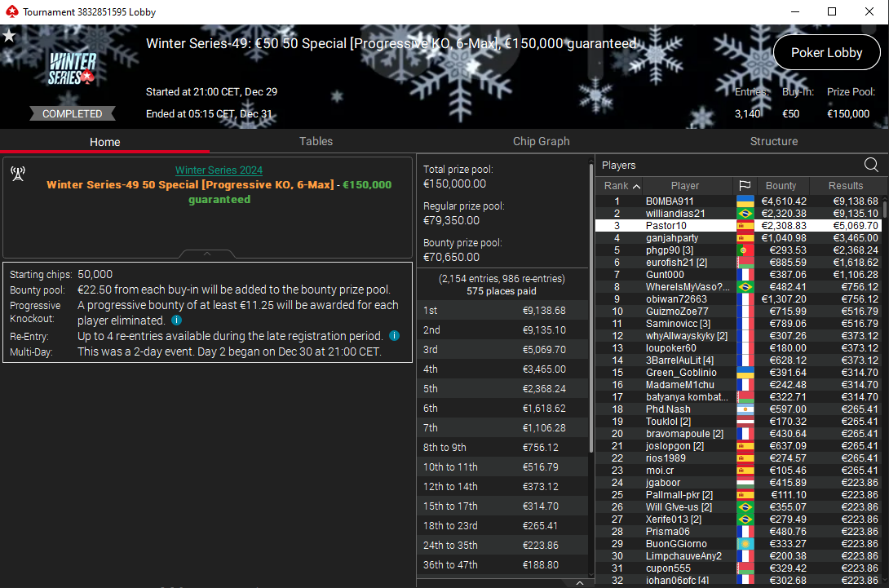The image size is (889, 588).
Task: Select player Phd.Nash row
Action: 738,409
